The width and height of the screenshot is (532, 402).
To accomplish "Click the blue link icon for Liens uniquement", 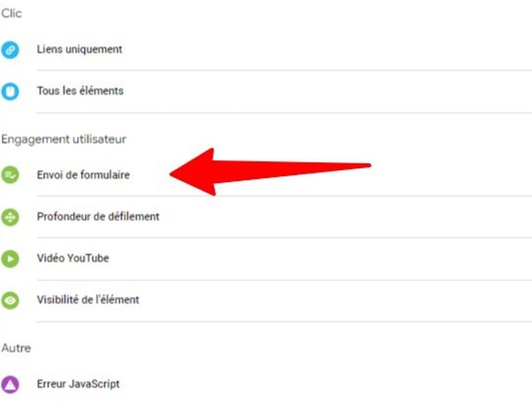I will (10, 50).
